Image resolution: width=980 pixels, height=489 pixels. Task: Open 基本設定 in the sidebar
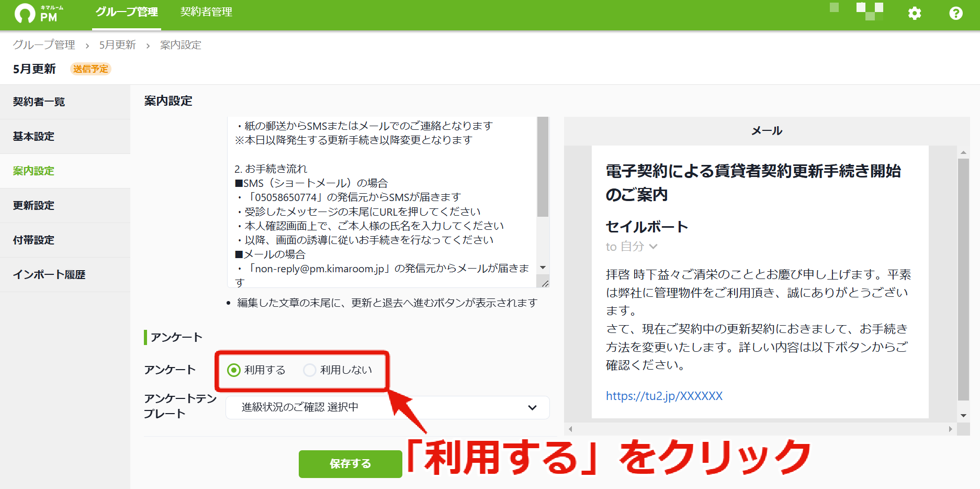65,136
